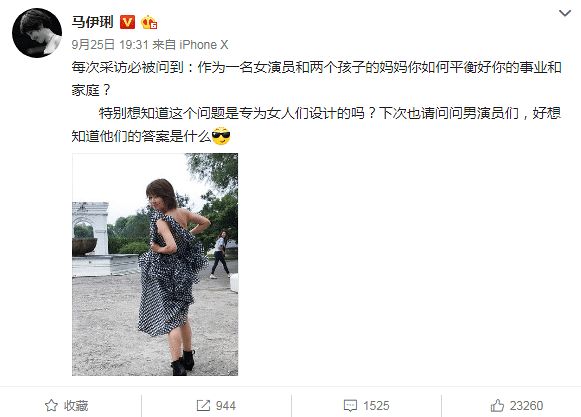Click the thumbs up like icon
This screenshot has height=417, width=581.
pyautogui.click(x=497, y=406)
